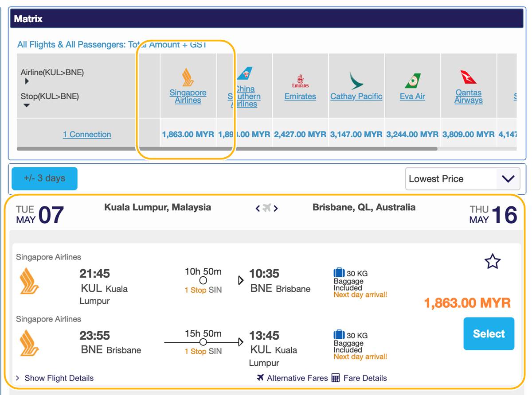Click the plane icon beside Alternative Fares
Image resolution: width=532 pixels, height=395 pixels.
click(x=261, y=378)
